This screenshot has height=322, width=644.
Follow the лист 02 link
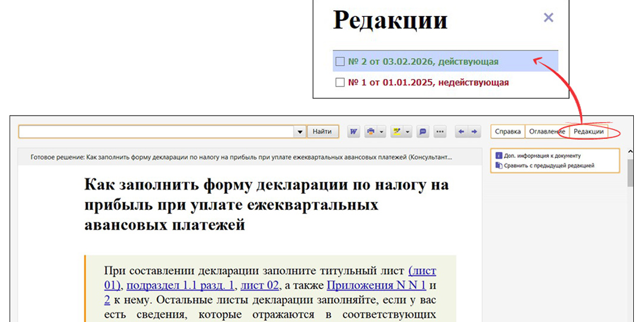point(259,285)
